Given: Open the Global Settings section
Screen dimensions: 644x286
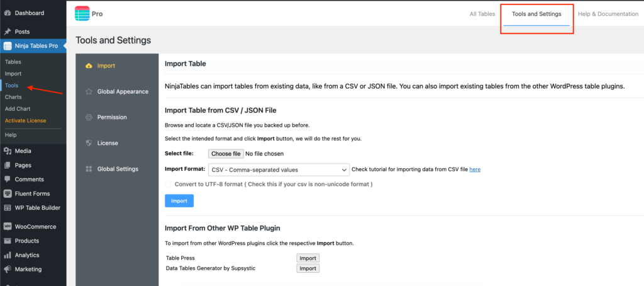Looking at the screenshot, I should coord(117,169).
